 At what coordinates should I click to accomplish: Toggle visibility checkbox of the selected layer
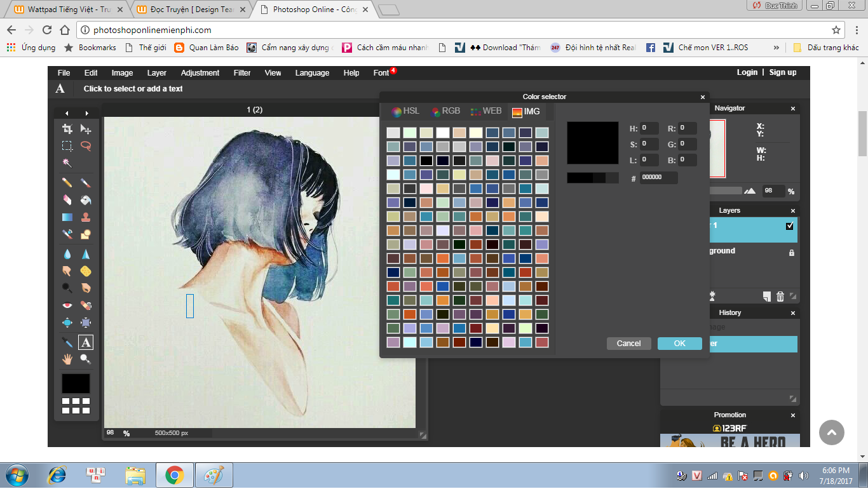(790, 226)
